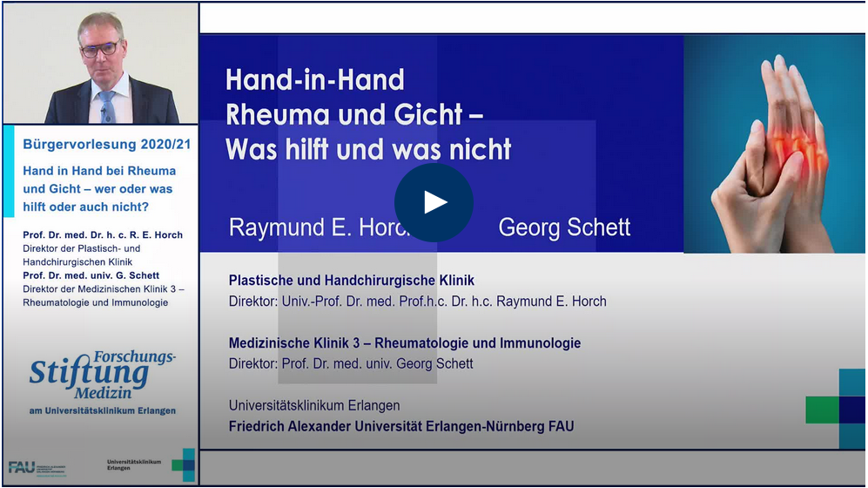This screenshot has width=868, height=488.
Task: Click the Universitätsklinikum Erlangen cross logo in sidebar
Action: click(x=183, y=464)
